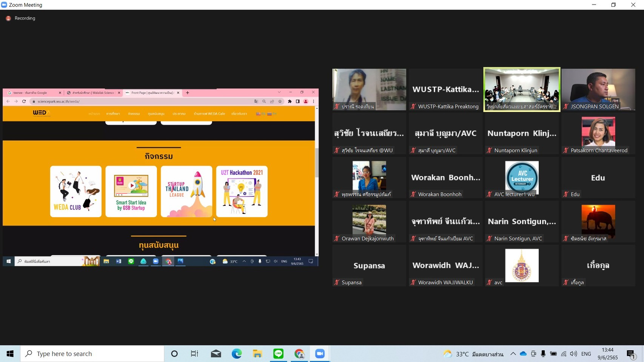Viewport: 644px width, 362px height.
Task: Open the Mail app on the taskbar
Action: point(216,354)
